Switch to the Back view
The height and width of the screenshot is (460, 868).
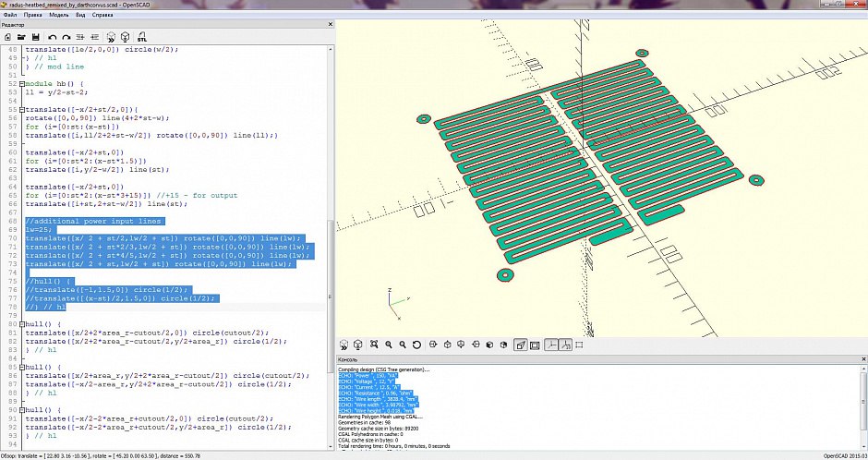click(503, 345)
